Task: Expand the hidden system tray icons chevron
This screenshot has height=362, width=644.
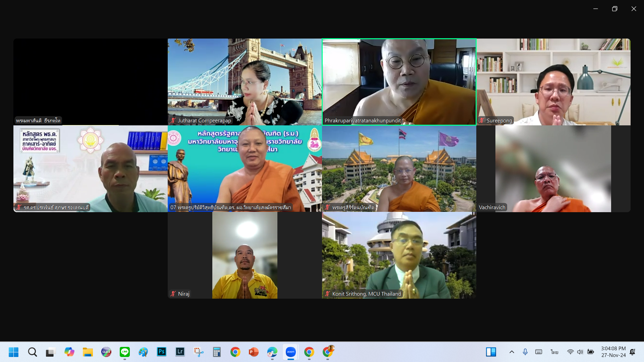Action: (x=512, y=352)
